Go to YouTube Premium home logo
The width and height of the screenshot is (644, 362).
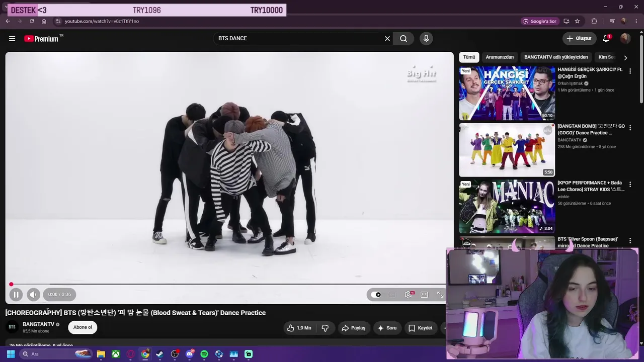point(41,39)
